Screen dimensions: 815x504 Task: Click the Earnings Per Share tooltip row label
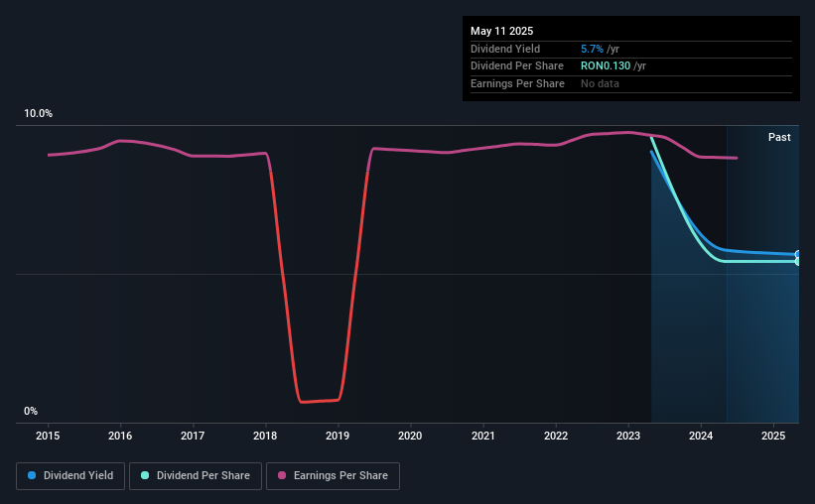click(517, 83)
